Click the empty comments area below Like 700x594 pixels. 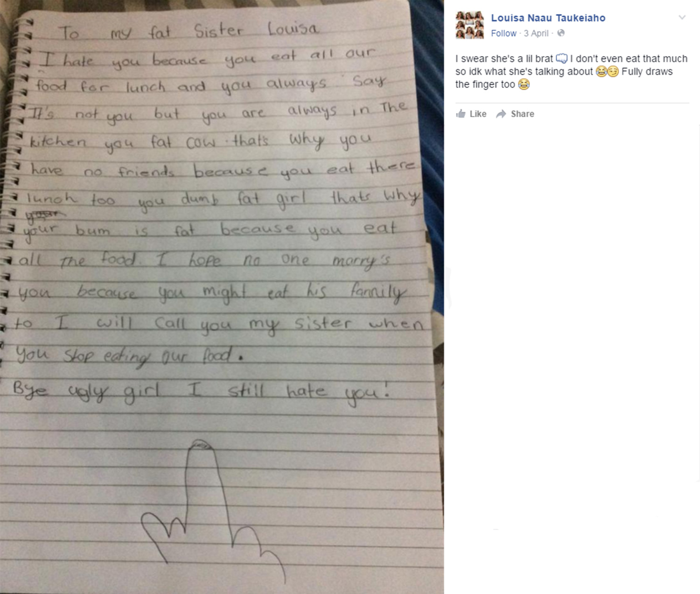(x=572, y=304)
